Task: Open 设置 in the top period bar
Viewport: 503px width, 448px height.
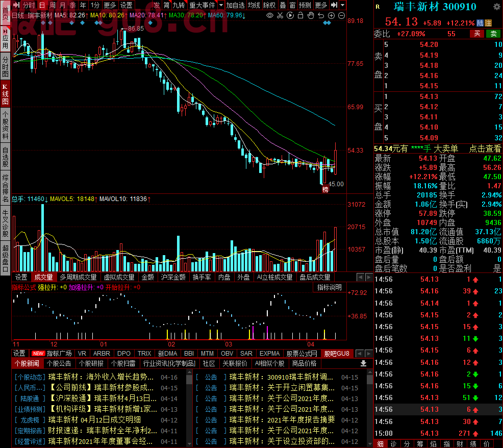Action: (x=126, y=5)
